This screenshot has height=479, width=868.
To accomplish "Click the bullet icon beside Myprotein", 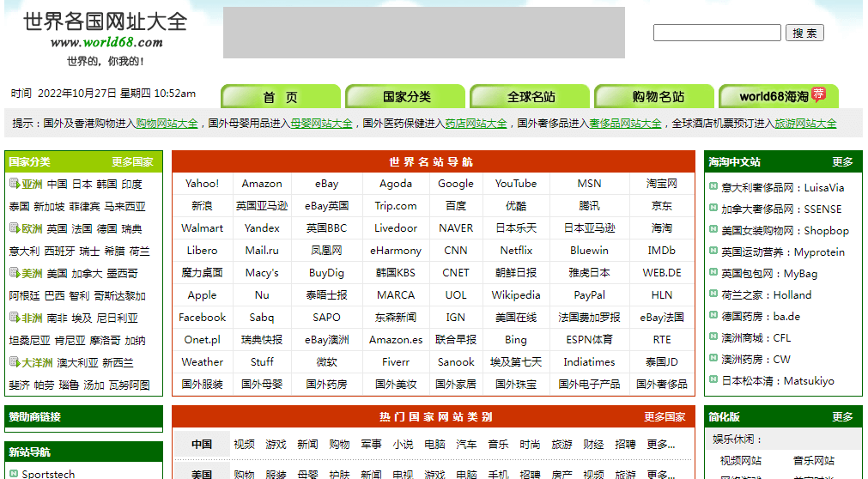I will [x=713, y=251].
